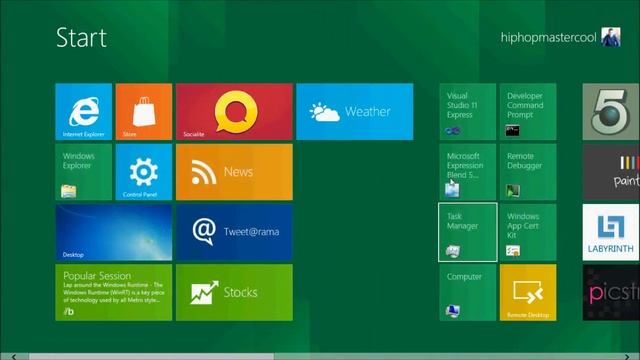
Task: Open Developer Command Prompt tile
Action: pyautogui.click(x=528, y=111)
